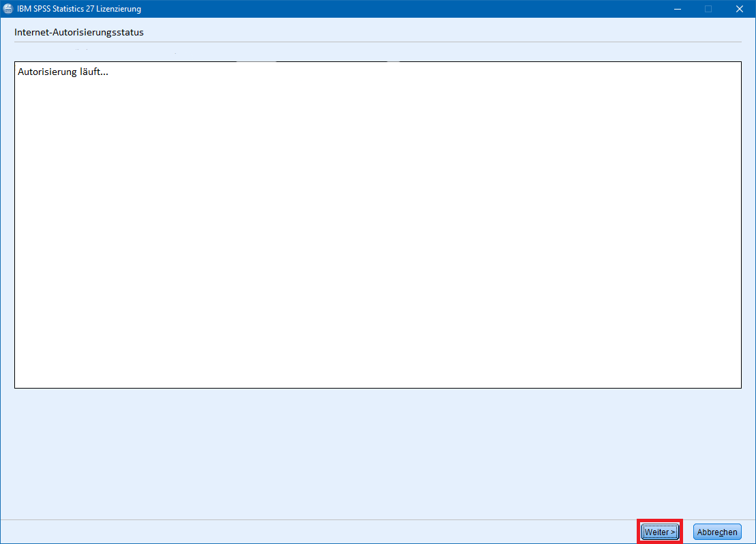
Task: Click the right border of the status box
Action: 741,225
